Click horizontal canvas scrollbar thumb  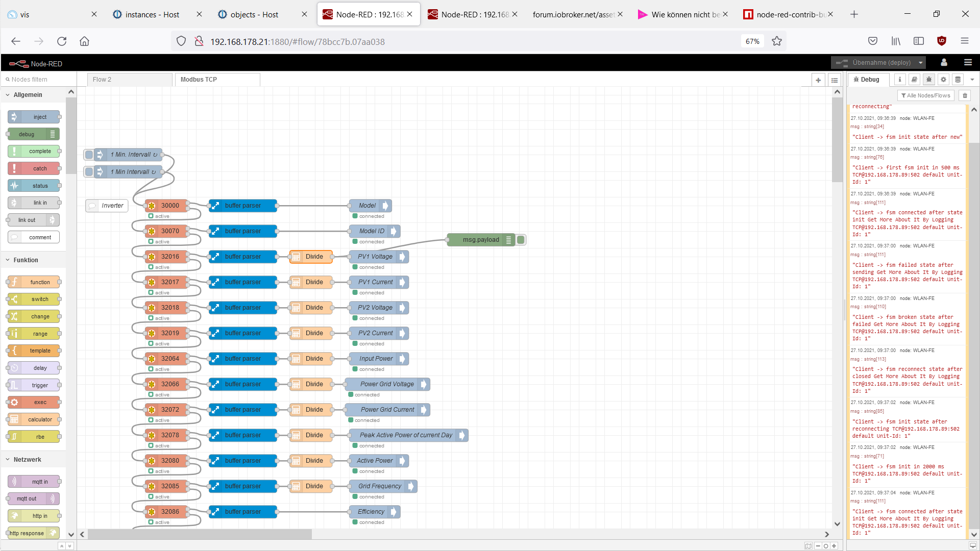200,534
